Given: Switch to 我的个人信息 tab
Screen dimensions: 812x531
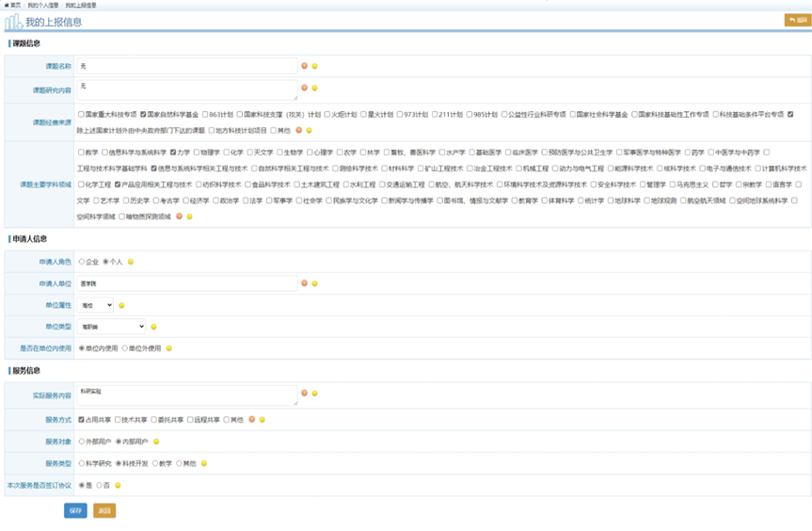Looking at the screenshot, I should coord(42,5).
